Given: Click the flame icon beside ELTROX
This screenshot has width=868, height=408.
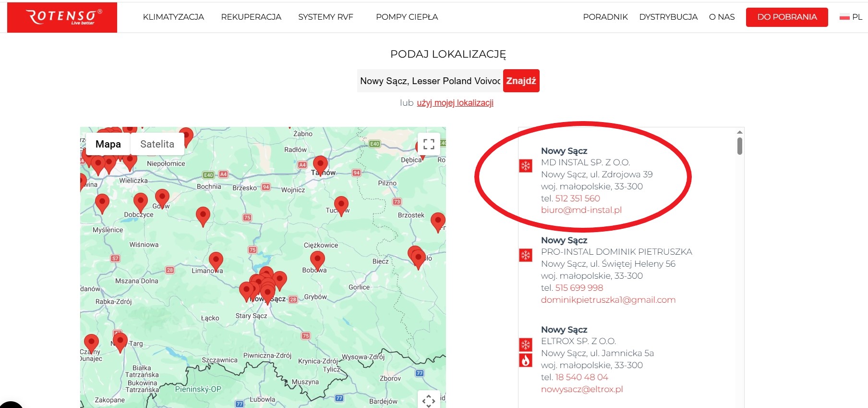Looking at the screenshot, I should (x=526, y=360).
